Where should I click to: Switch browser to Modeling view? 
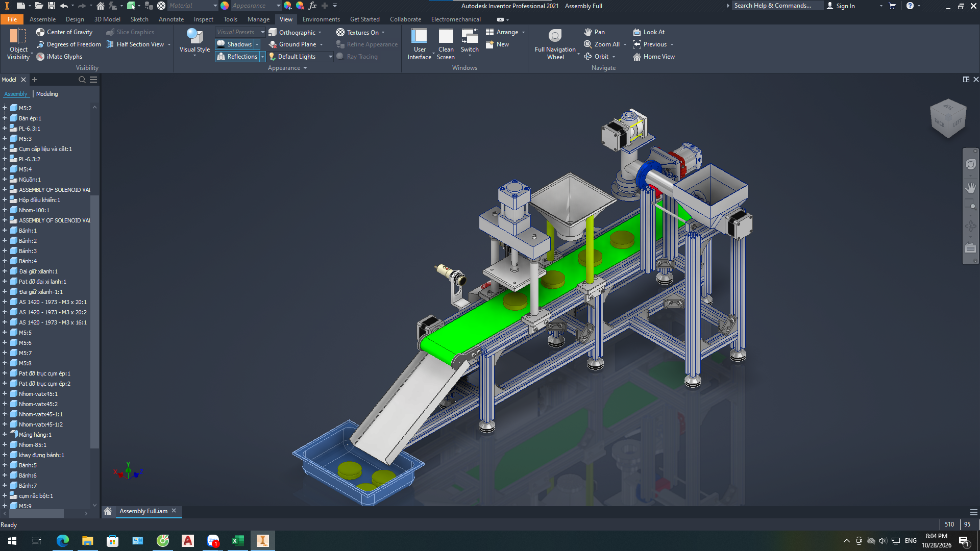tap(47, 94)
